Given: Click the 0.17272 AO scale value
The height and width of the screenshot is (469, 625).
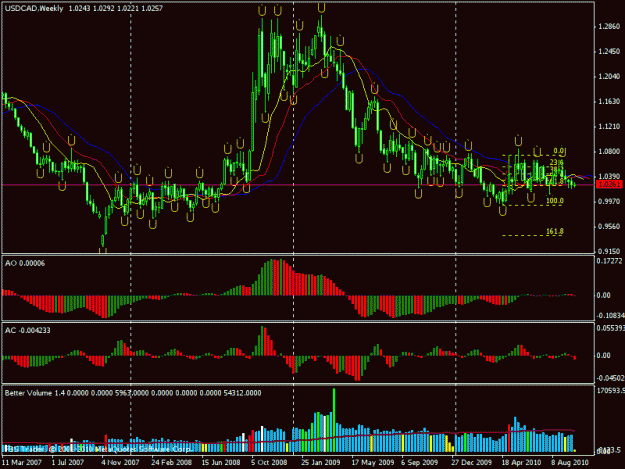Looking at the screenshot, I should [609, 261].
